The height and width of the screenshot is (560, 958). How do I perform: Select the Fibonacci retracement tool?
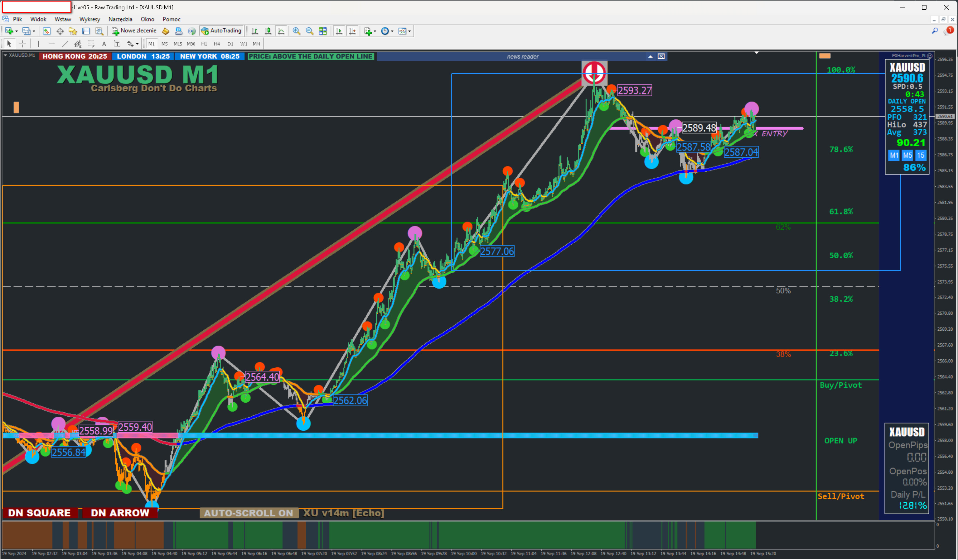coord(91,44)
